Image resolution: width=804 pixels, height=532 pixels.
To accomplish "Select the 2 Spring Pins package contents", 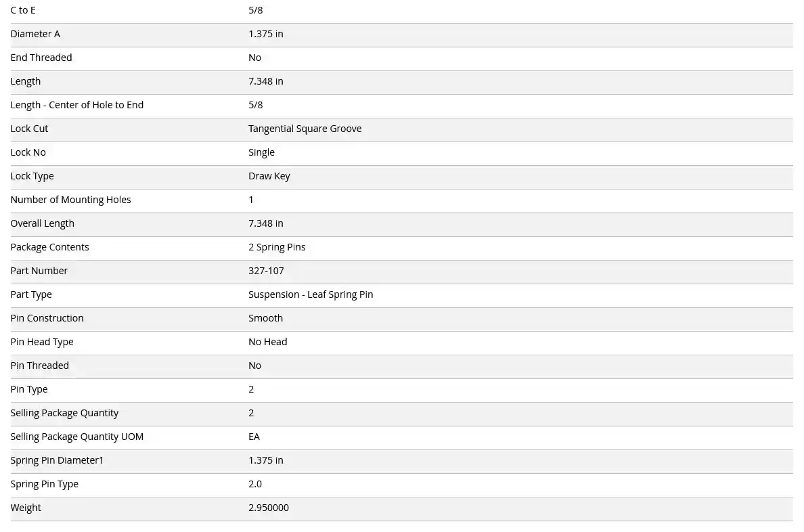I will tap(277, 247).
